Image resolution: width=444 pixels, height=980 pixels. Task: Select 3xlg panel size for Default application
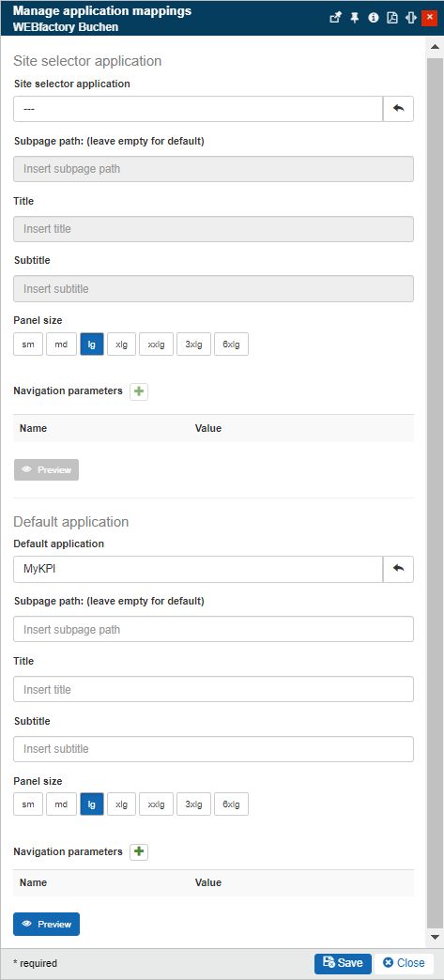[194, 804]
